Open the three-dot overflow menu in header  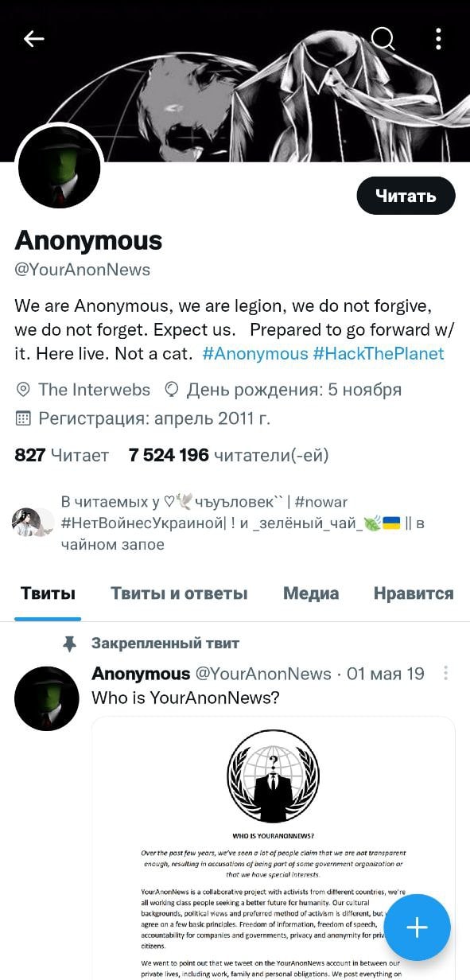pos(438,38)
